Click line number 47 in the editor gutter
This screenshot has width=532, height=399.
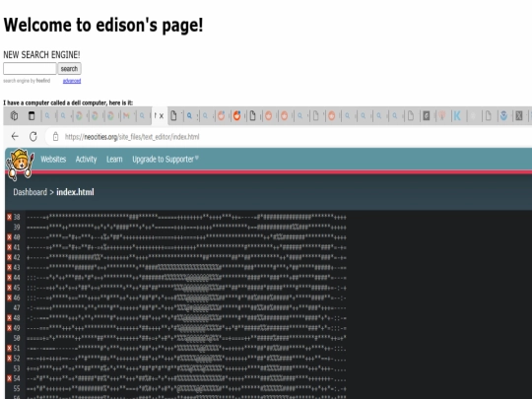pyautogui.click(x=17, y=307)
